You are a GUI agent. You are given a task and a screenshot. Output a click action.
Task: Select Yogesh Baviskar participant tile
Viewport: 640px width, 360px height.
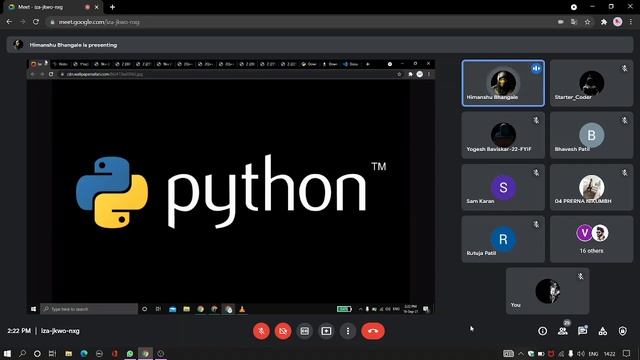click(x=503, y=135)
